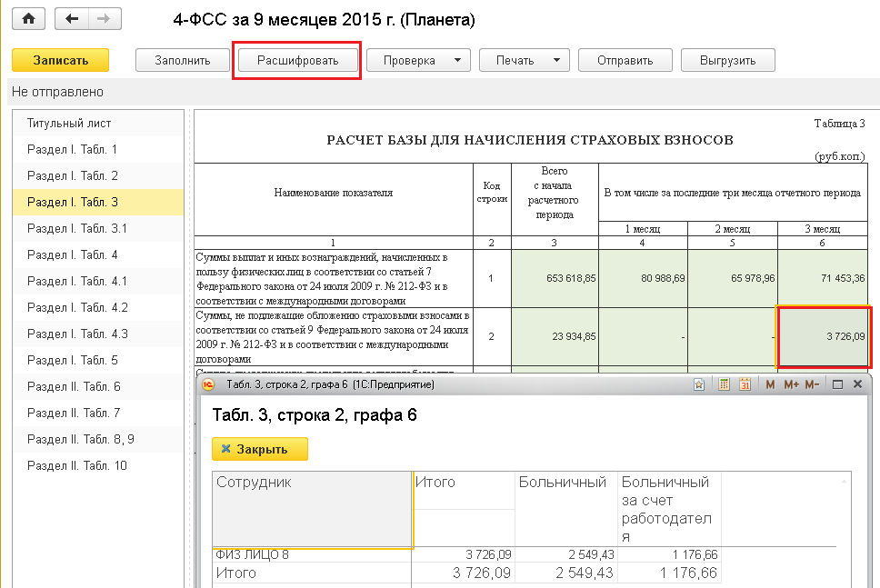880x588 pixels.
Task: Save the report with Записать
Action: tap(61, 60)
